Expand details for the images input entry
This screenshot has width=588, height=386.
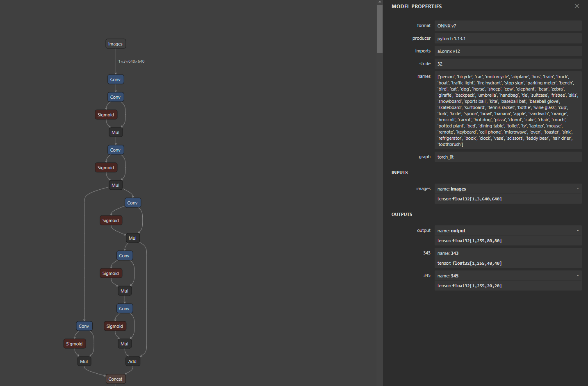click(578, 188)
